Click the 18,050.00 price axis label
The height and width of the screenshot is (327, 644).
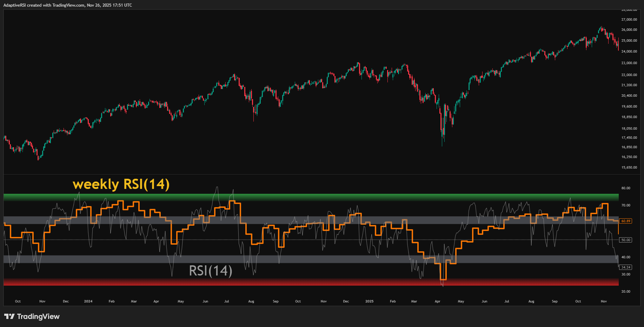(x=629, y=129)
